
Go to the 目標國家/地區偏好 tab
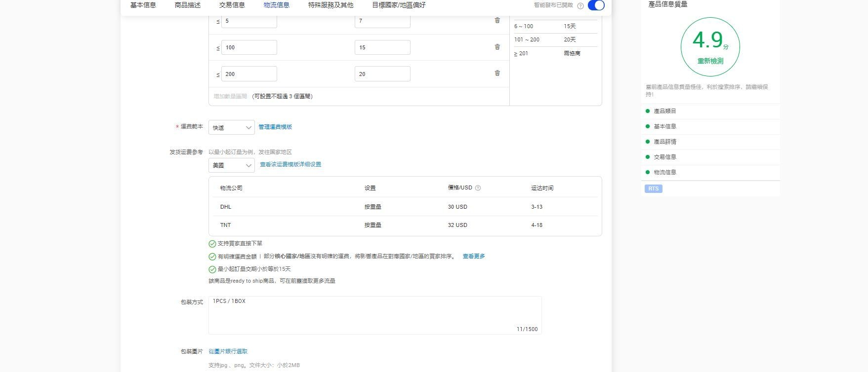[x=399, y=5]
